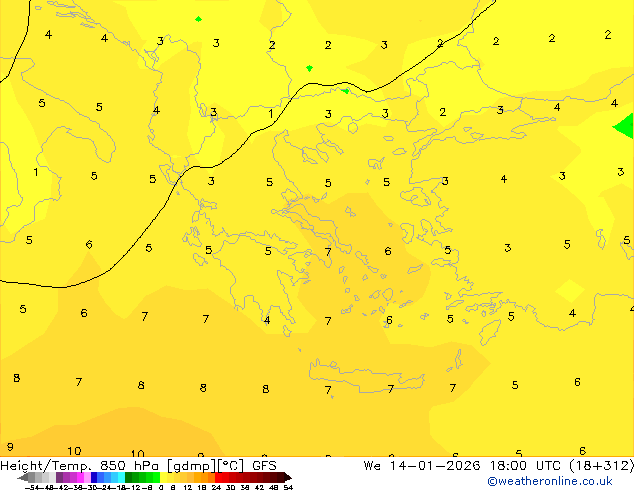
Task: Click the pale yellow diamond patch over Turkey
Action: (570, 291)
